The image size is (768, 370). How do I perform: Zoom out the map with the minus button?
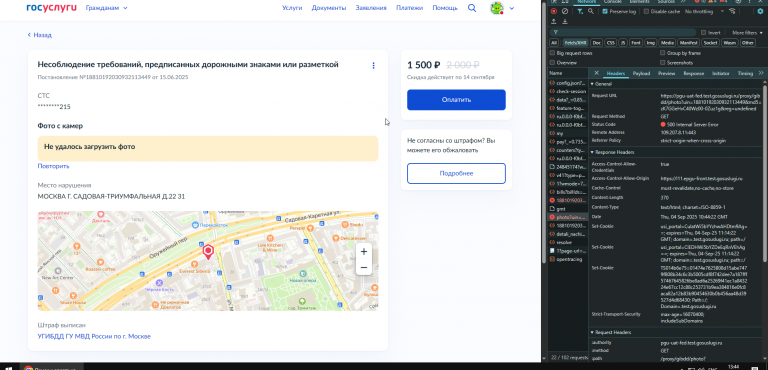point(363,268)
